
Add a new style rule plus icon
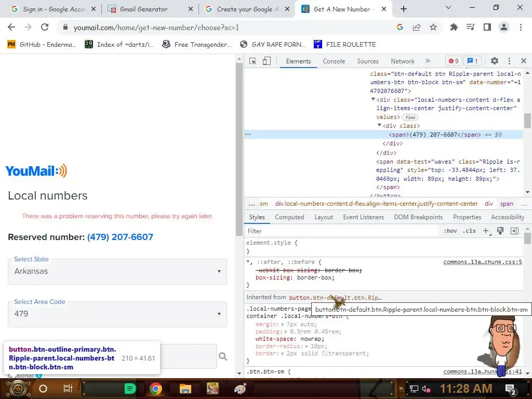point(486,231)
